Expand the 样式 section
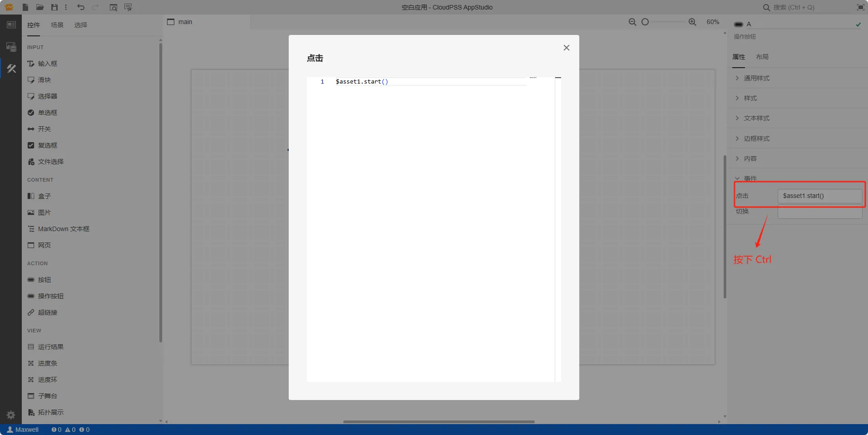The height and width of the screenshot is (435, 868). pyautogui.click(x=798, y=98)
